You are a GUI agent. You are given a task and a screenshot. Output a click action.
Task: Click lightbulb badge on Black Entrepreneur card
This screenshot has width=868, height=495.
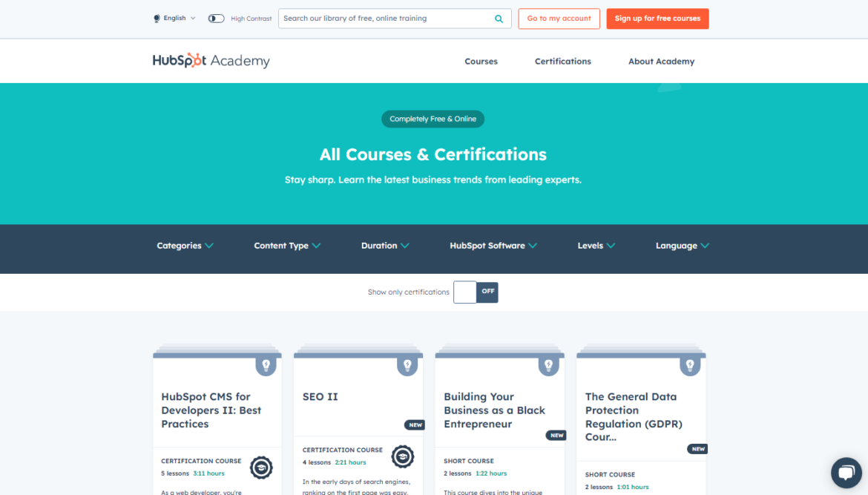click(x=548, y=365)
